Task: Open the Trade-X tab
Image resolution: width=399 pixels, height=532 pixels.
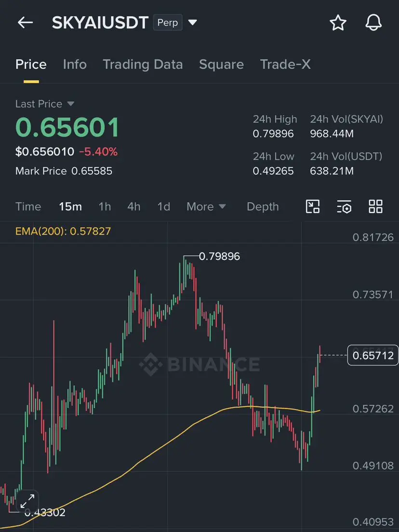Action: click(x=285, y=65)
